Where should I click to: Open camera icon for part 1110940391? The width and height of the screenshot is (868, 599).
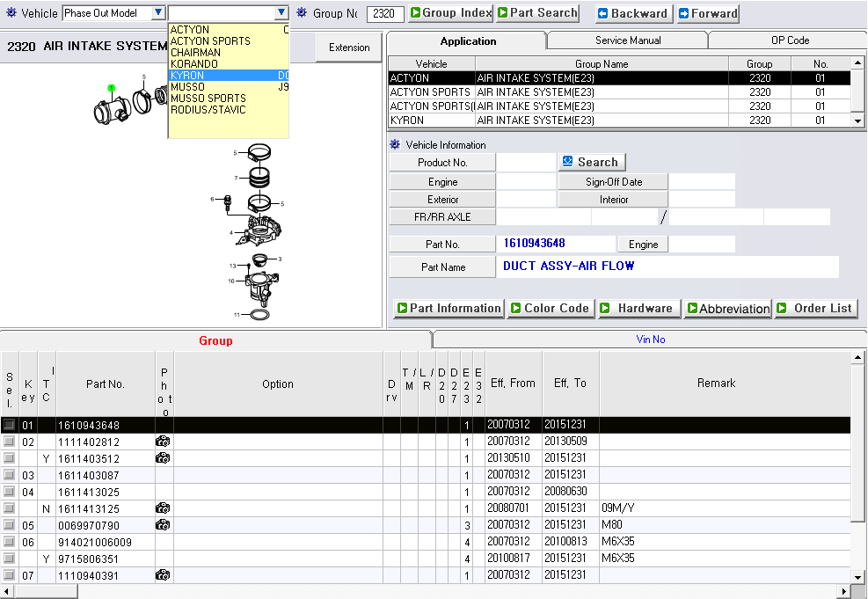click(x=163, y=575)
